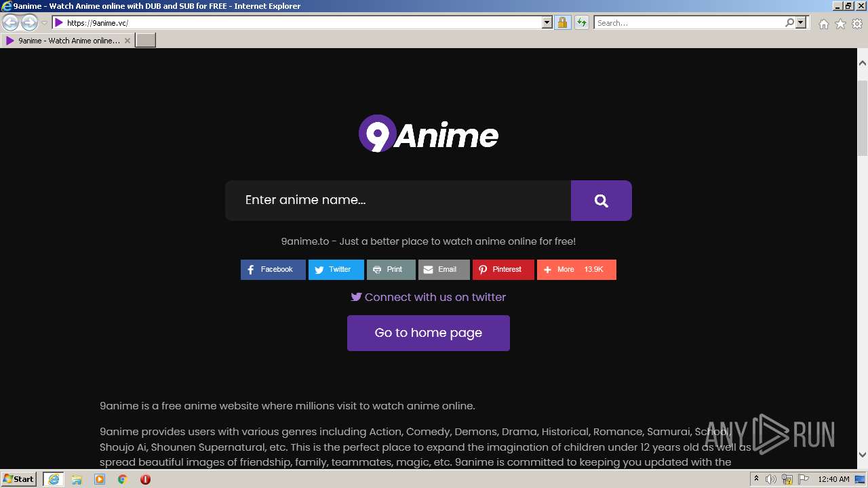Go to home page button
The width and height of the screenshot is (868, 488).
[x=429, y=333]
